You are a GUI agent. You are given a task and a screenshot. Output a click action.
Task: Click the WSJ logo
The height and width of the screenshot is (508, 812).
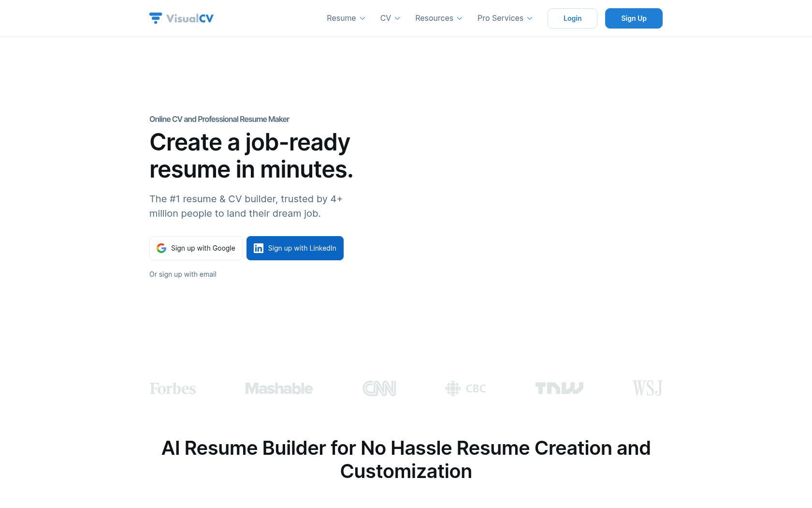coord(647,388)
